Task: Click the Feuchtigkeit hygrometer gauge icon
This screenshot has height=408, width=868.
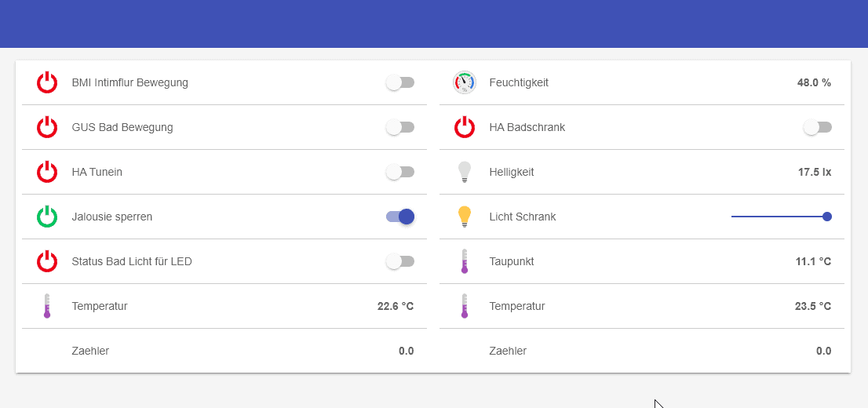Action: click(465, 82)
